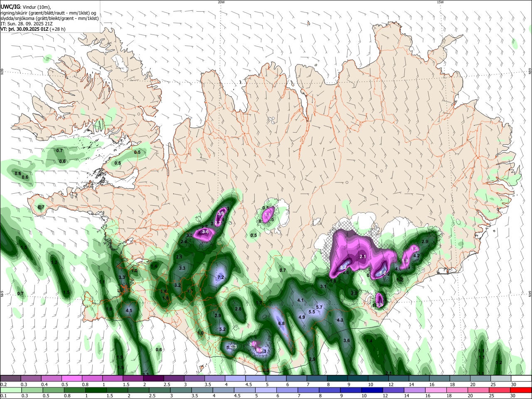This screenshot has width=532, height=399.
Task: Click the 4.1 precipitation value
Action: coord(300,300)
